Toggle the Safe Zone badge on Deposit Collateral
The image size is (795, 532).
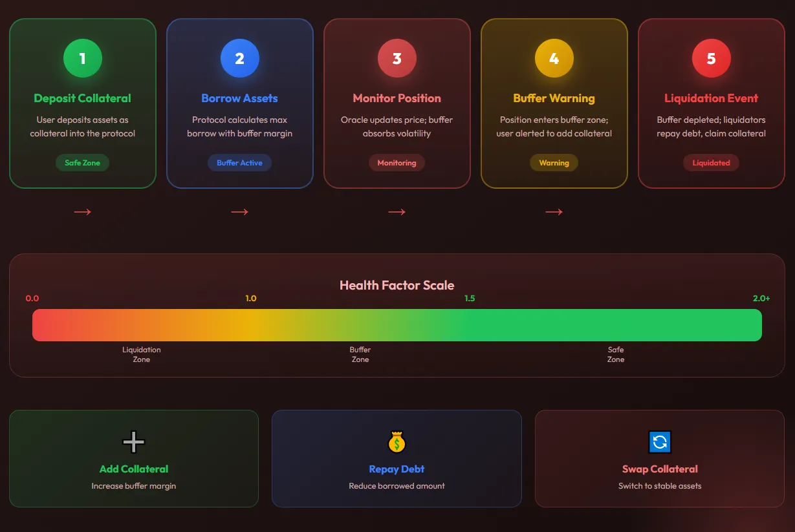pos(82,162)
